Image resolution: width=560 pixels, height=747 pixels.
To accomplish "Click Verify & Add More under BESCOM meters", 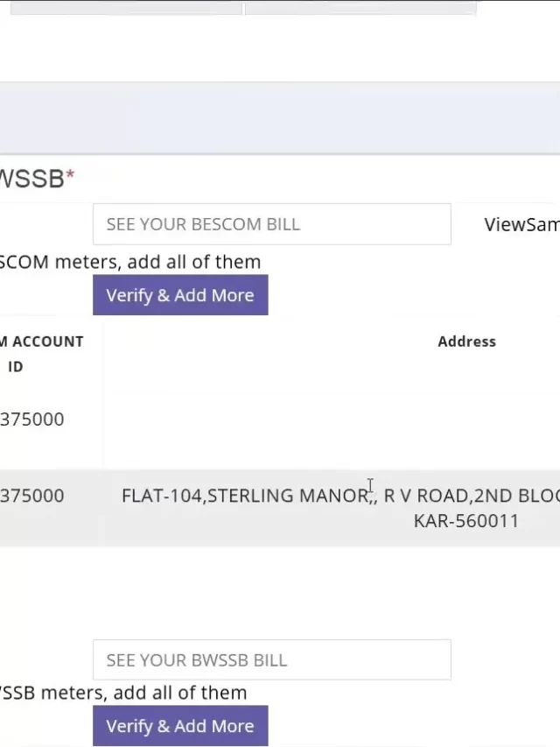I will tap(180, 295).
